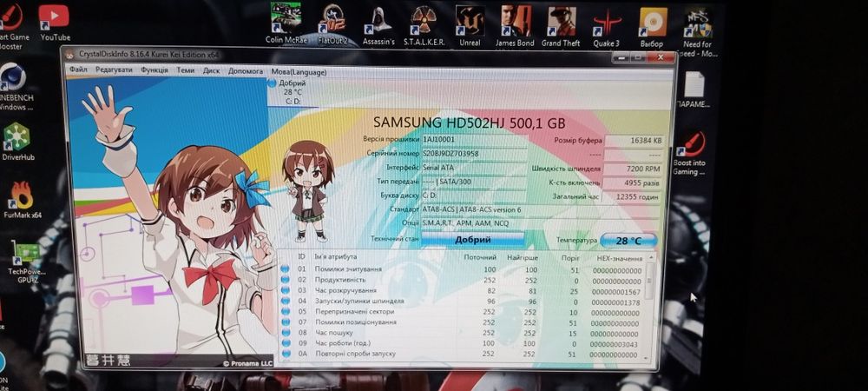
Task: Open the Теми menu
Action: click(x=186, y=71)
